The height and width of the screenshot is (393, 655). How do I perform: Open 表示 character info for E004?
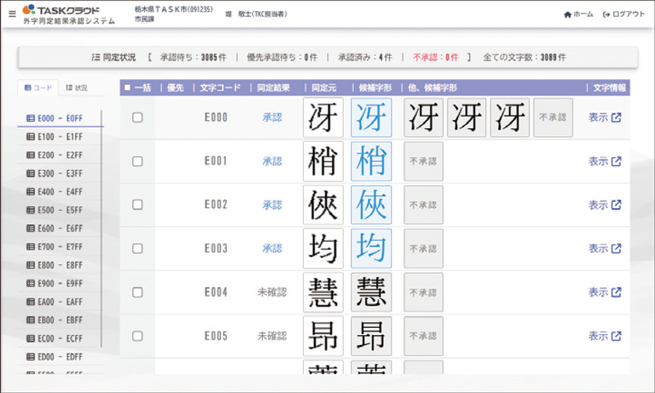pyautogui.click(x=605, y=292)
